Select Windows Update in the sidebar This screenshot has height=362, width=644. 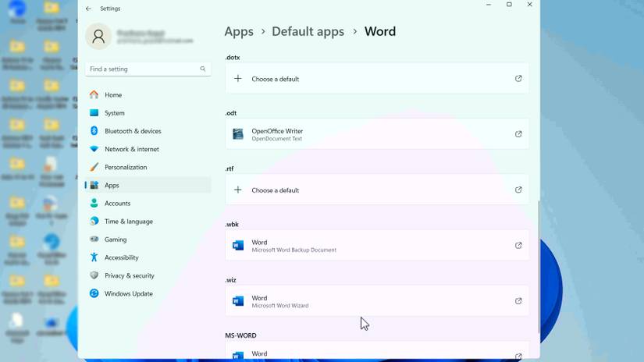[128, 293]
